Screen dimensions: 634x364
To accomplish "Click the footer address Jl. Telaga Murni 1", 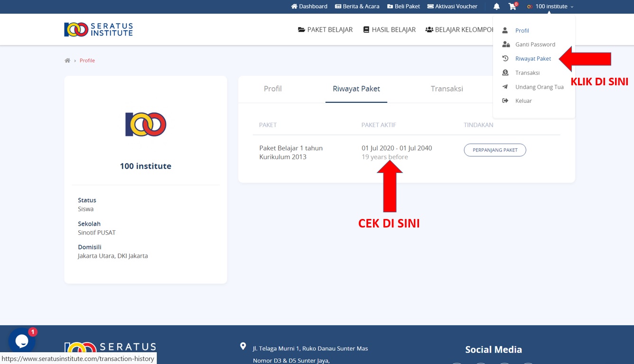I will (x=310, y=349).
